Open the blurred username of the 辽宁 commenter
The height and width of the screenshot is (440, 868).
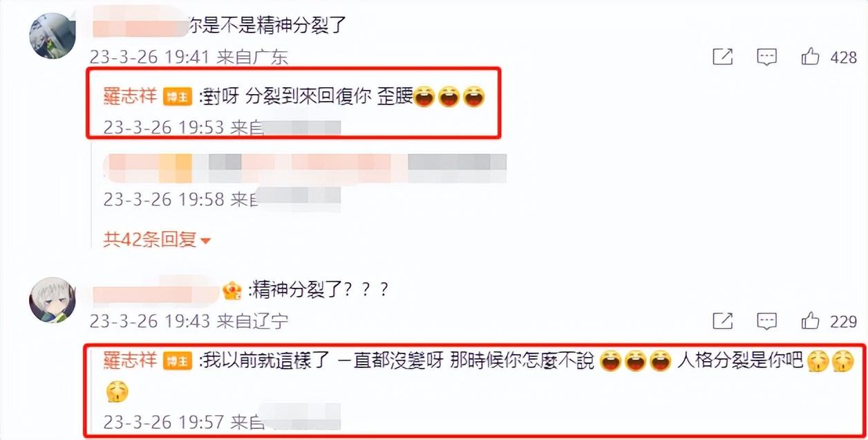[x=156, y=290]
